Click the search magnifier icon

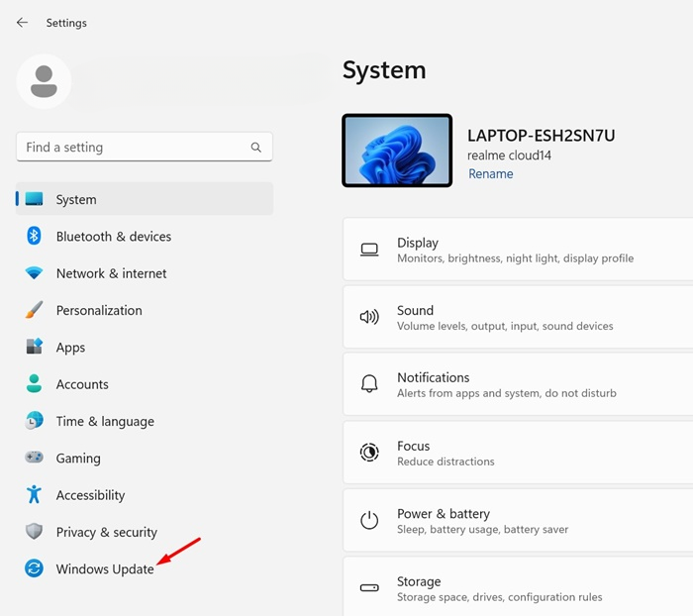[x=255, y=148]
